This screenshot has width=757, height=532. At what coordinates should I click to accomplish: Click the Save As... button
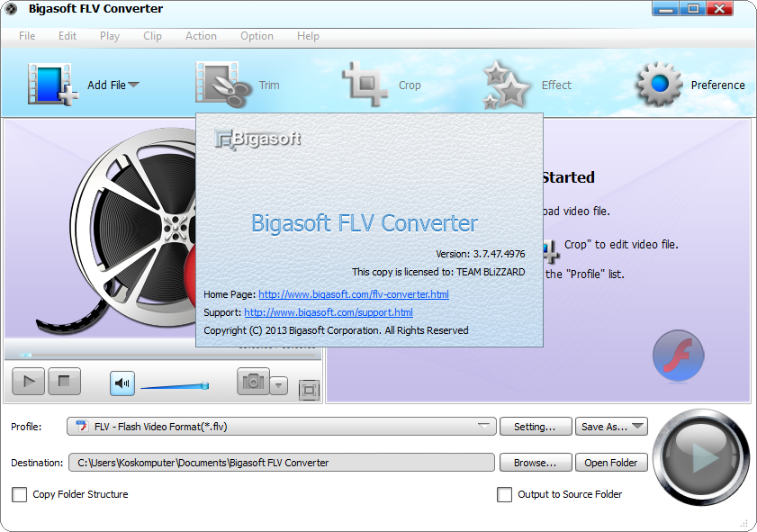tap(611, 427)
